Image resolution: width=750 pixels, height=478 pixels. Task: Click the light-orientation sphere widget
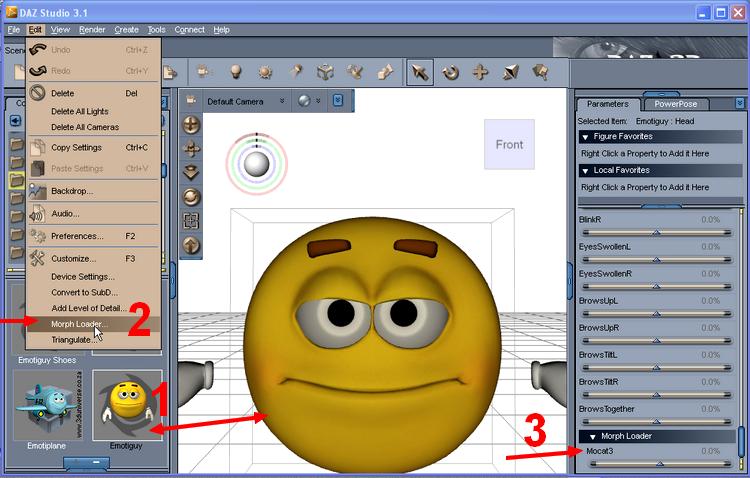(x=257, y=164)
